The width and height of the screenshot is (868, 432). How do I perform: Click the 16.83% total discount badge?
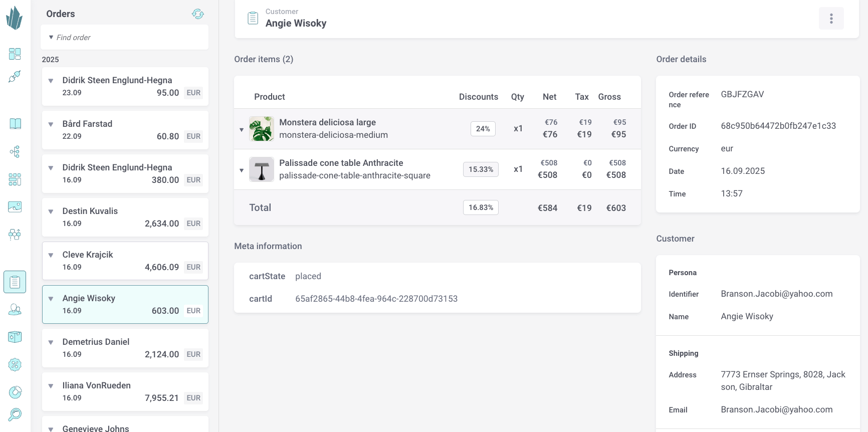click(481, 207)
